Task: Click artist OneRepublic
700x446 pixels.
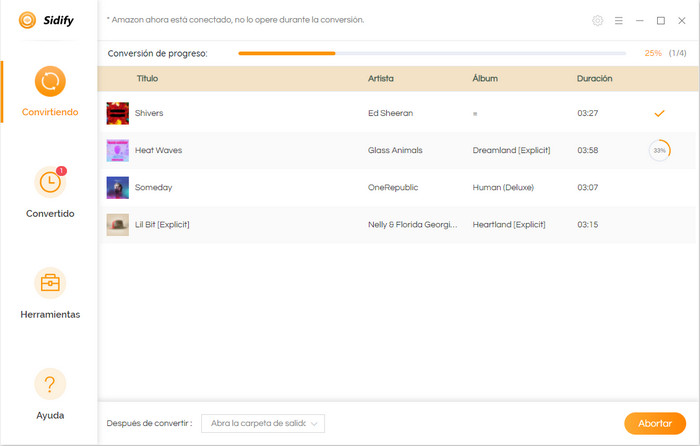Action: pos(393,188)
